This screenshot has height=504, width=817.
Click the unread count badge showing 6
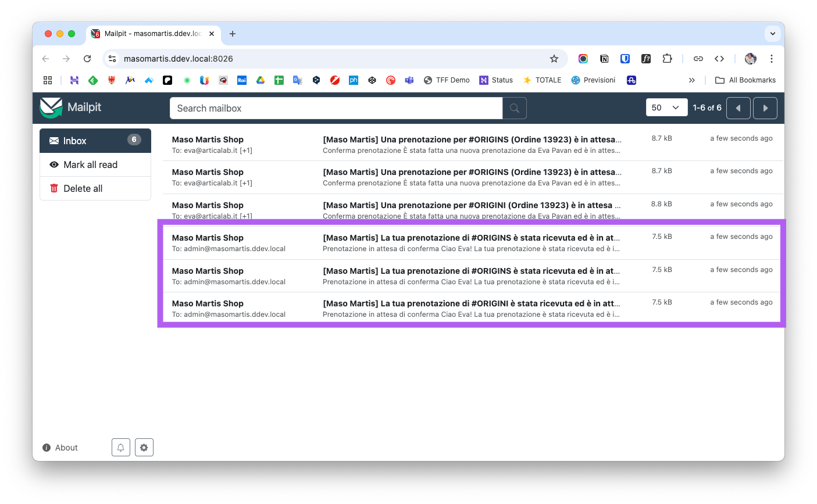click(x=134, y=140)
